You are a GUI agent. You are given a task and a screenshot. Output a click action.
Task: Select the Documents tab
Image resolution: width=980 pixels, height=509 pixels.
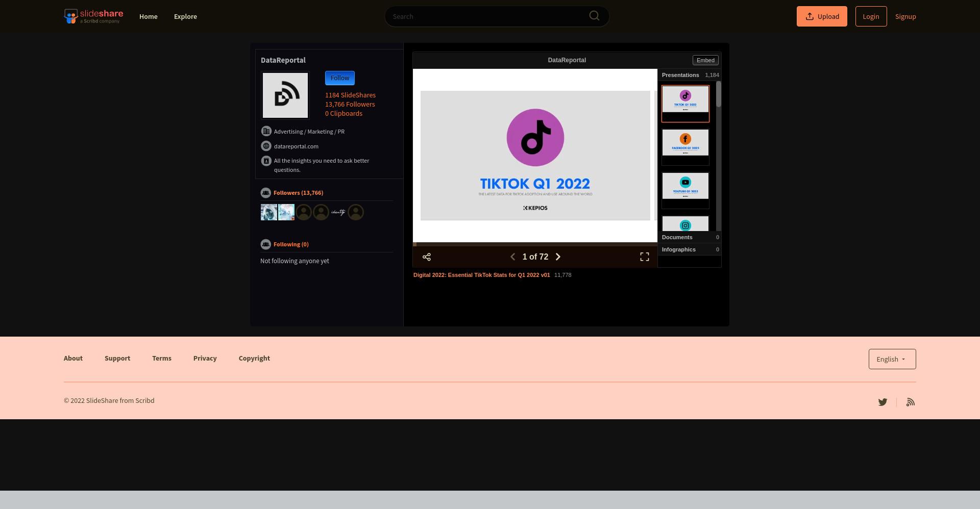coord(690,237)
